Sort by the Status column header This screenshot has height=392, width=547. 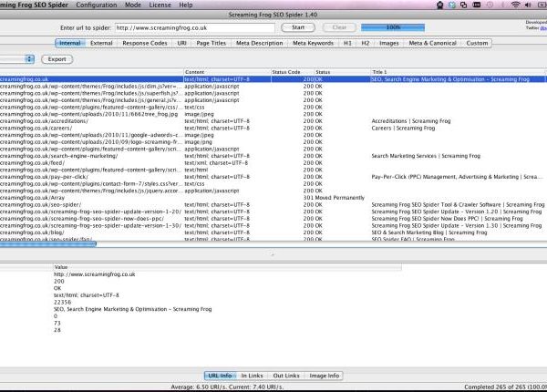(x=342, y=72)
